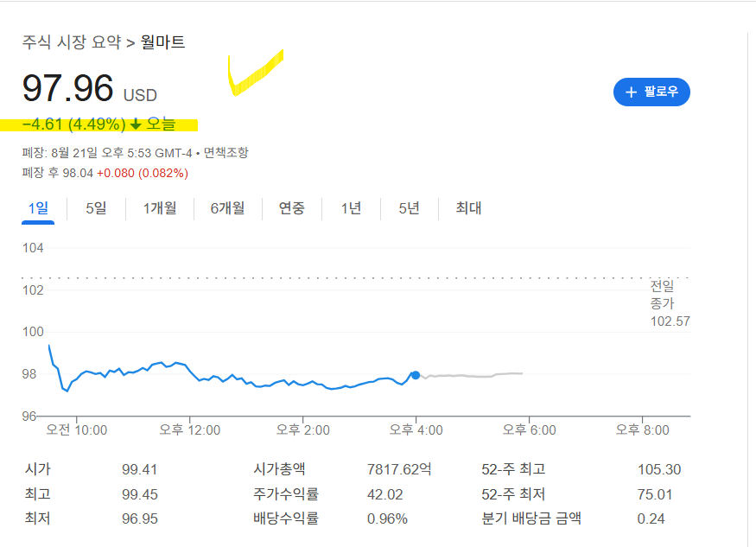
Task: Click the after-hours price 98.04
Action: pyautogui.click(x=78, y=173)
